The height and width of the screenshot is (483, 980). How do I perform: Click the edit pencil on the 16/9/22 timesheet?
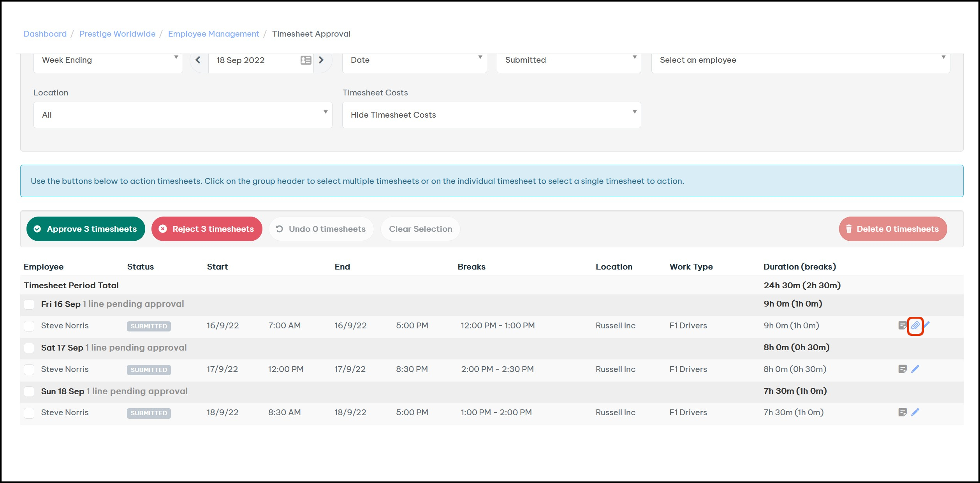(927, 324)
